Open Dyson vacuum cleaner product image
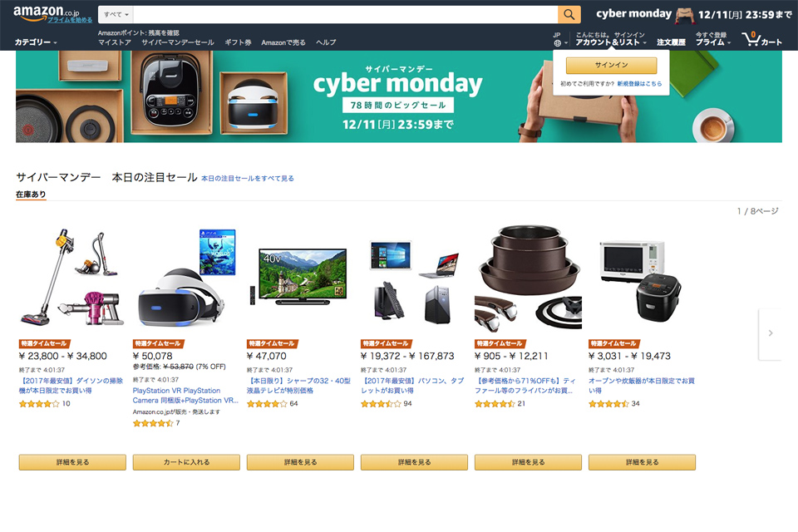 pyautogui.click(x=71, y=278)
